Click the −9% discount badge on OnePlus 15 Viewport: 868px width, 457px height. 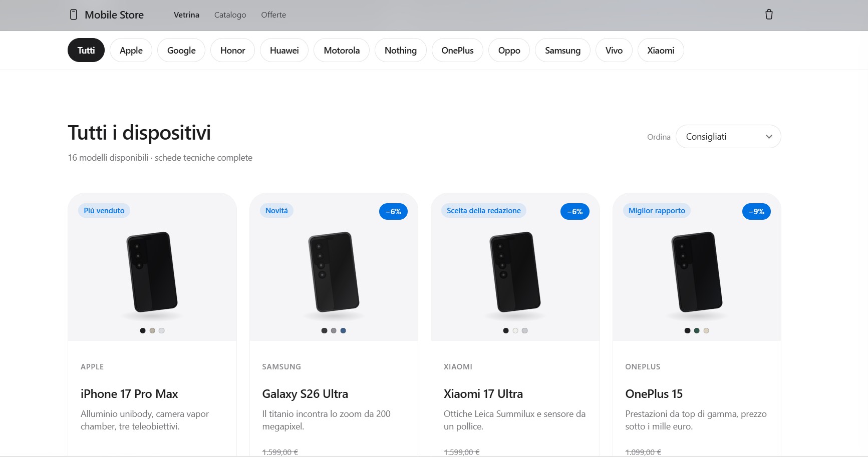coord(756,212)
